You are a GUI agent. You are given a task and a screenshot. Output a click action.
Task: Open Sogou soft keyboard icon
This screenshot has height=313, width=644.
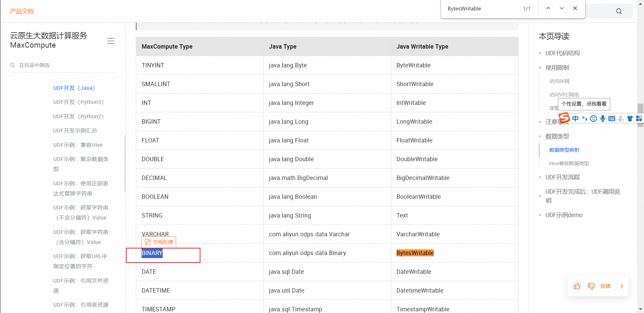coord(612,118)
